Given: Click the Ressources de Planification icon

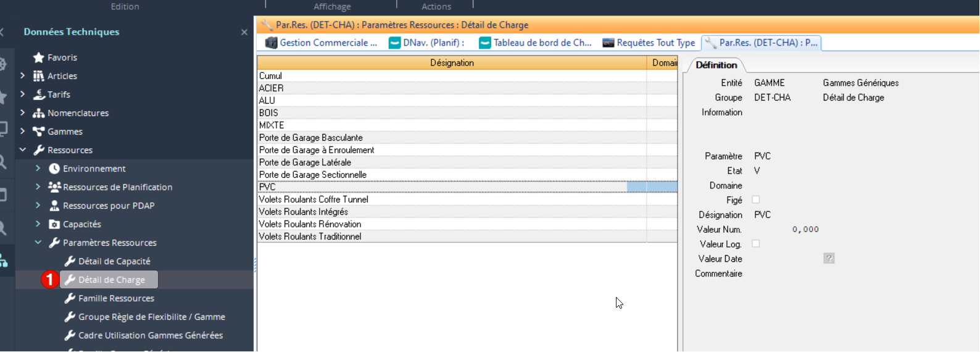Looking at the screenshot, I should point(54,187).
